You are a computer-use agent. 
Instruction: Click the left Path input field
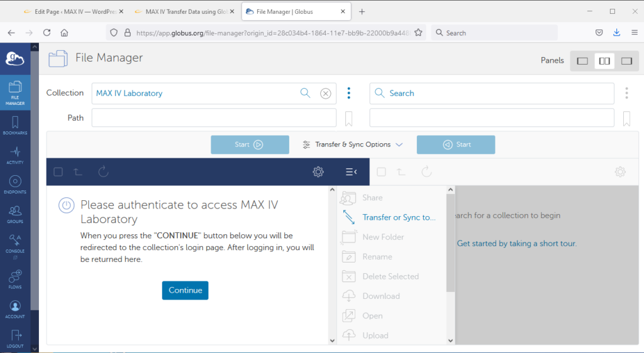pos(214,117)
